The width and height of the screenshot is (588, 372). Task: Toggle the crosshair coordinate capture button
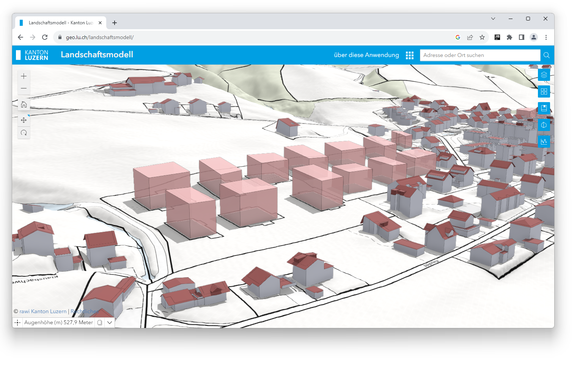tap(17, 323)
